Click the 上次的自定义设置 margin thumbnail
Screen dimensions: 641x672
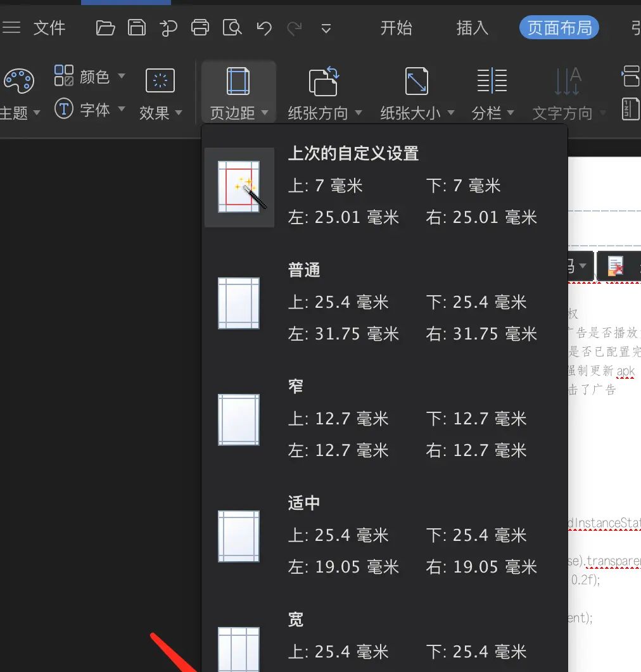239,187
